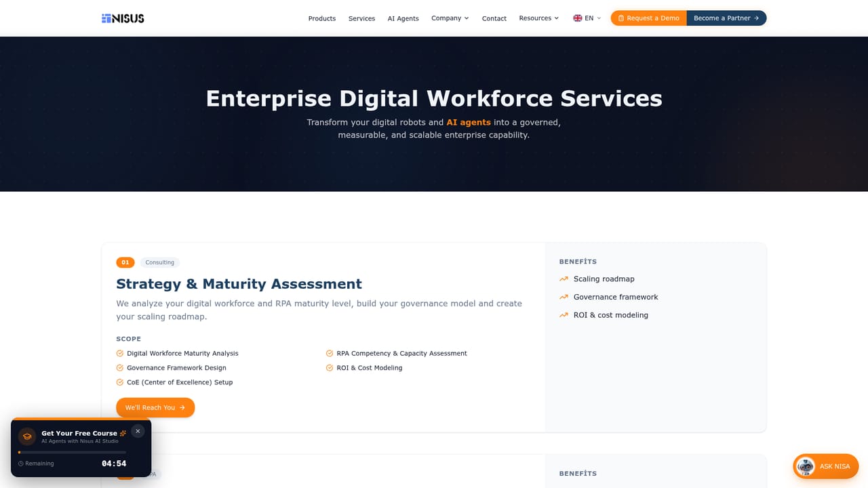Click the orange 01 step badge
The width and height of the screenshot is (868, 488).
(125, 262)
